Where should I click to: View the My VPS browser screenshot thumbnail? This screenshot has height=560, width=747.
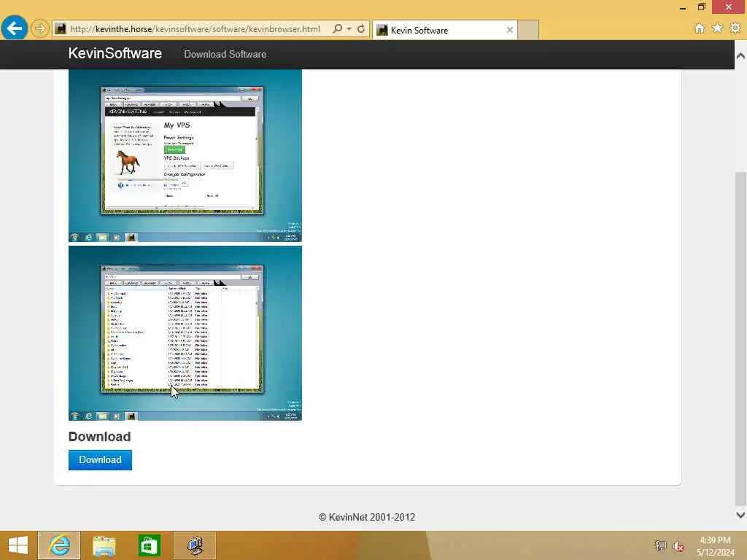(185, 156)
